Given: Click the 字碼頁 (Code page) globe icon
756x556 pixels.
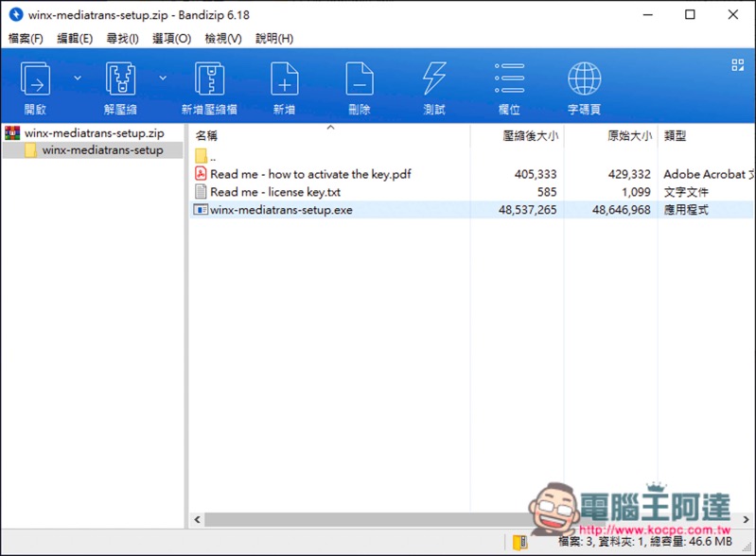Looking at the screenshot, I should click(x=585, y=79).
